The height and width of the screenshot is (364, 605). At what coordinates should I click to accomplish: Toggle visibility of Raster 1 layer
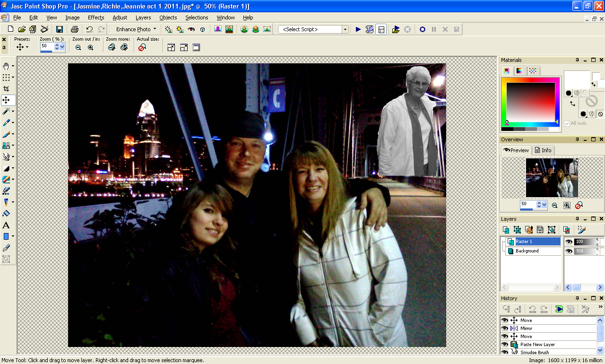(x=569, y=242)
